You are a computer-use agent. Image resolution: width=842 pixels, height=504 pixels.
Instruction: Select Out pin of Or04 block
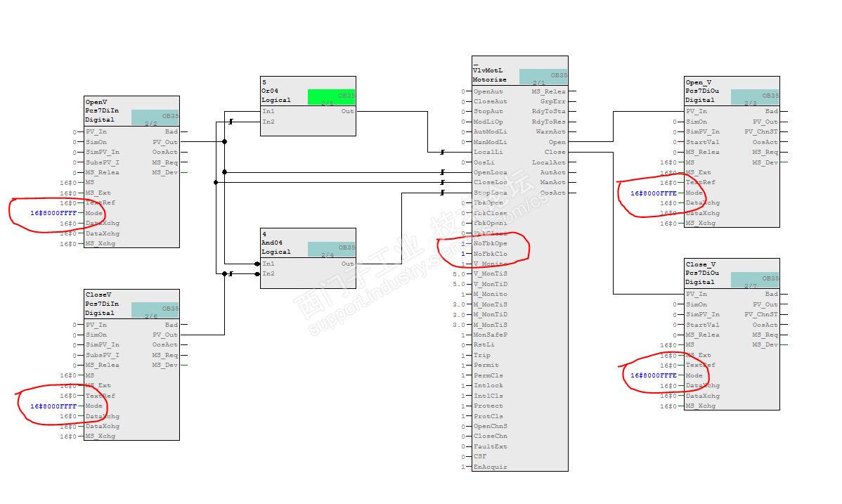point(347,111)
